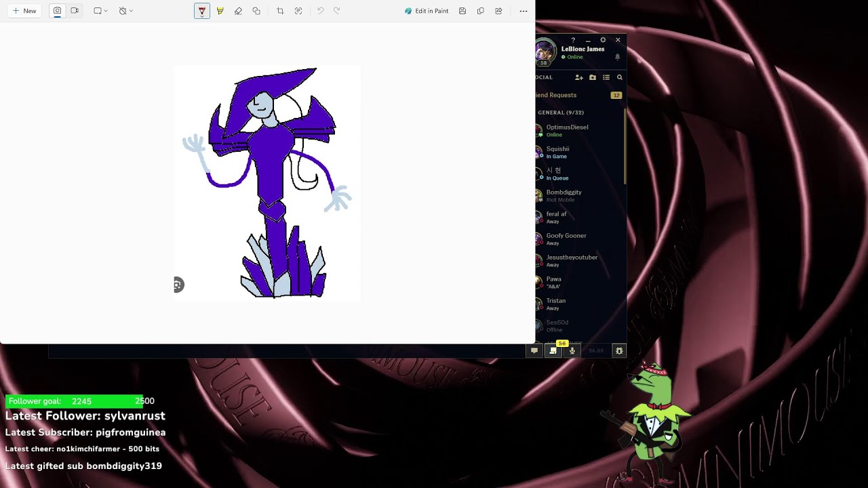Open the drawing with Edit in Paint
The height and width of the screenshot is (488, 868).
[x=427, y=11]
